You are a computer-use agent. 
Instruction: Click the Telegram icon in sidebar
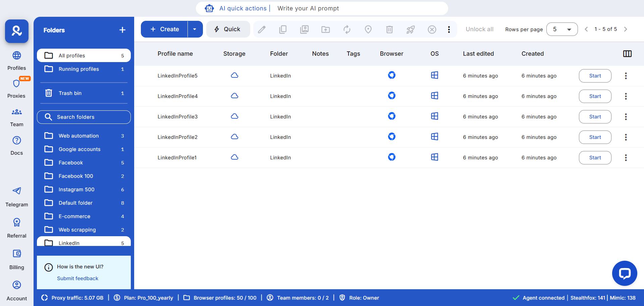[x=17, y=191]
